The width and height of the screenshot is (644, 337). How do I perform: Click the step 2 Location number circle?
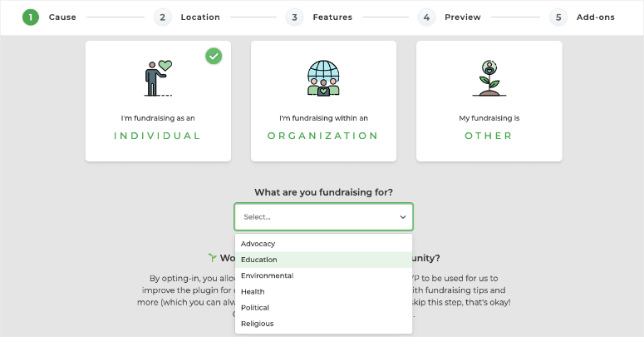(x=163, y=17)
